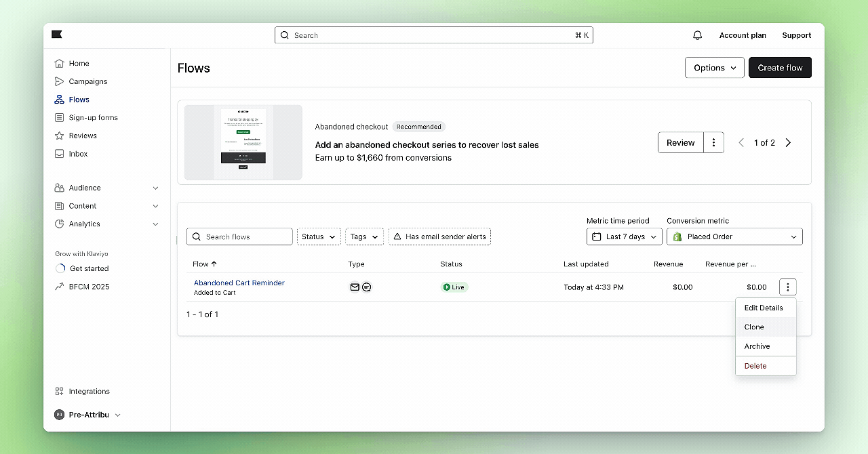Click the Create flow button
The height and width of the screenshot is (454, 868).
780,68
